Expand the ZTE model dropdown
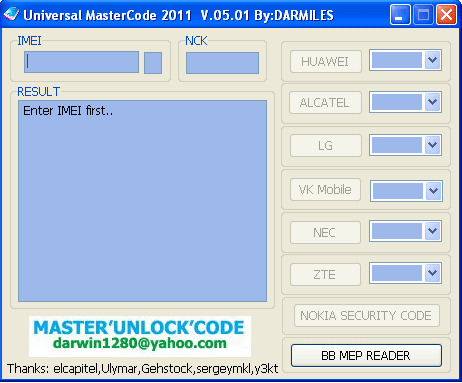Screen dimensions: 462x383 click(x=432, y=273)
